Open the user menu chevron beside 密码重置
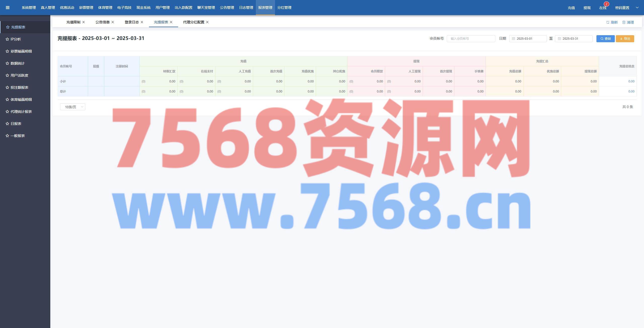This screenshot has width=644, height=328. pyautogui.click(x=637, y=8)
